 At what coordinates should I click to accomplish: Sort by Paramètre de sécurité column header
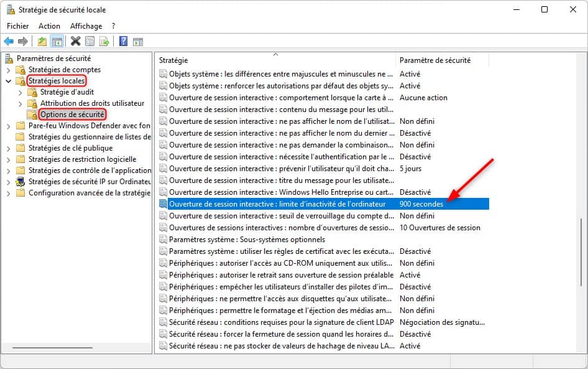click(443, 60)
